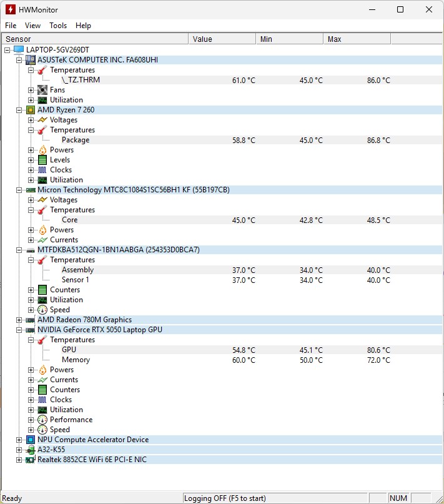The height and width of the screenshot is (504, 444).
Task: Select the Sensor 1 temperature row
Action: pos(252,280)
